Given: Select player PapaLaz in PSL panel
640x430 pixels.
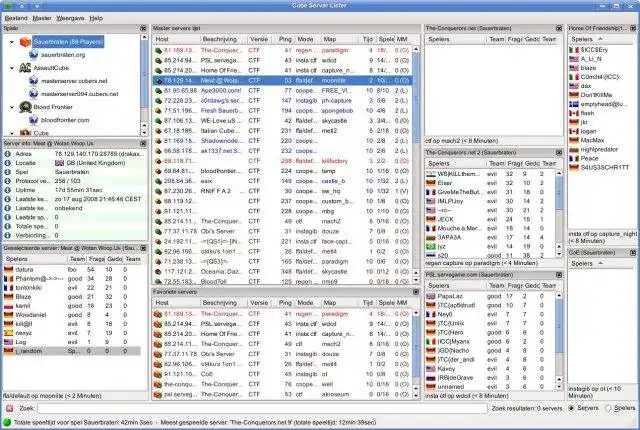Looking at the screenshot, I should (x=490, y=296).
